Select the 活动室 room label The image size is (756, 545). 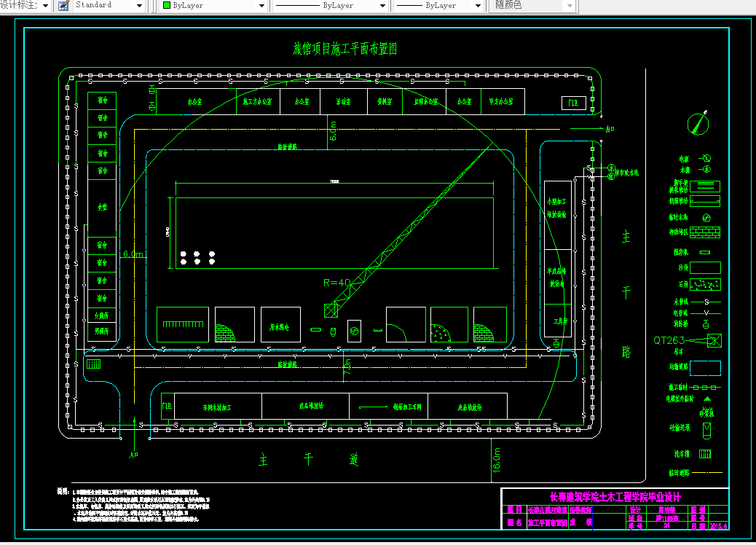coord(343,102)
